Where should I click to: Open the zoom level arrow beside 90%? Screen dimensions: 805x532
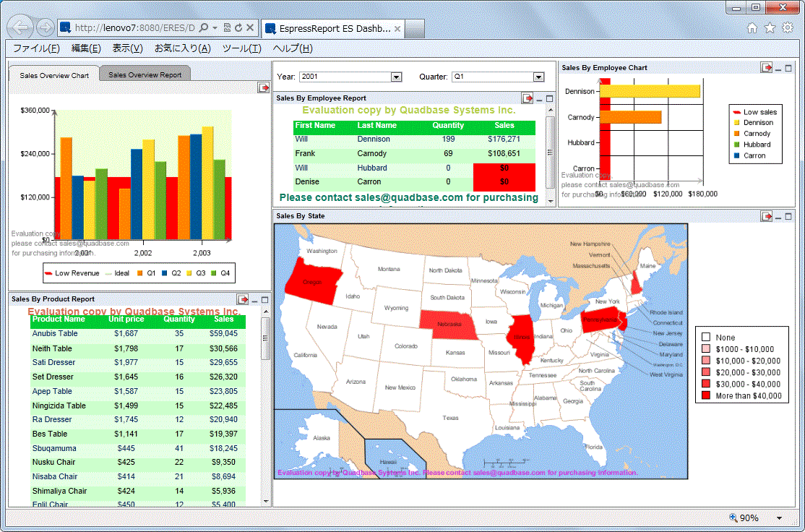coord(779,518)
